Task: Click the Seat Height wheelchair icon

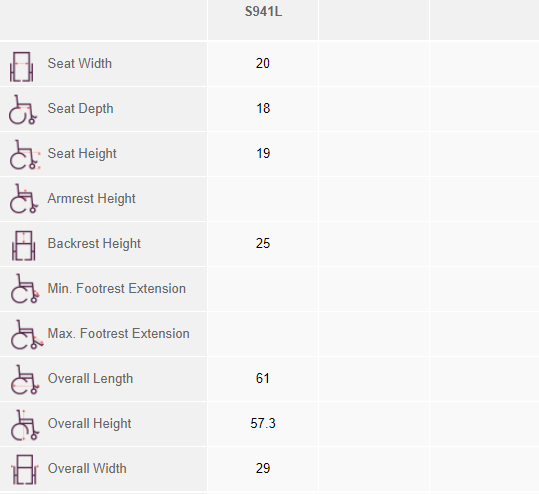Action: [x=24, y=155]
